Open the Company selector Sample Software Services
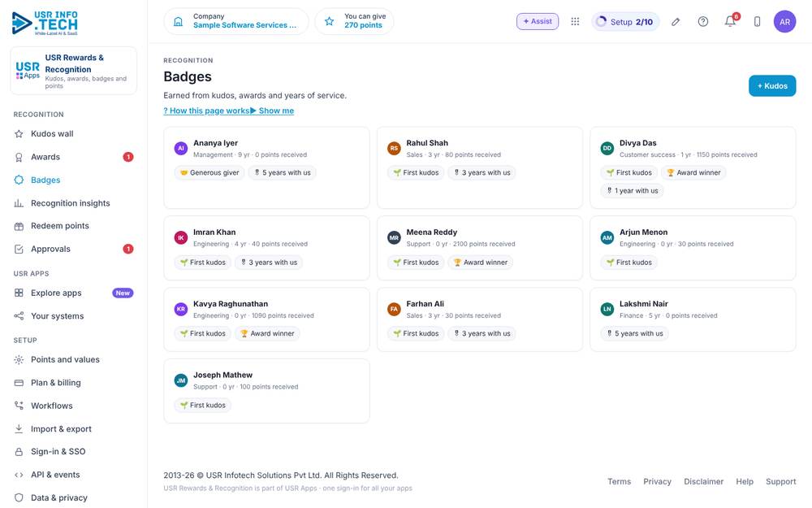The width and height of the screenshot is (812, 508). pos(236,21)
